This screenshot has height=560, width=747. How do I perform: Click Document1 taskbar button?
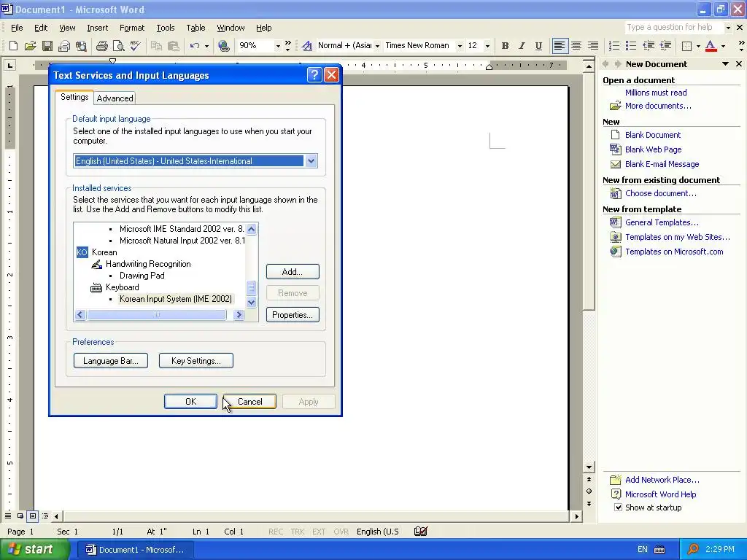[135, 550]
